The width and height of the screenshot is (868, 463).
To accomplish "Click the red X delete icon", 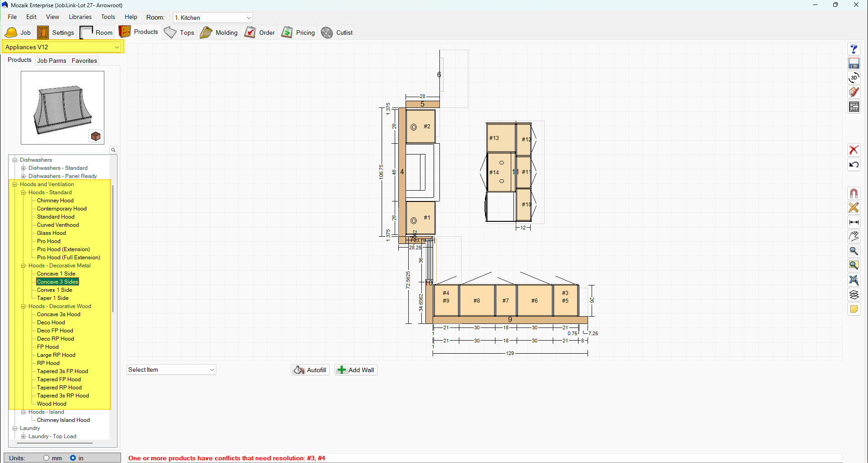I will pos(854,150).
